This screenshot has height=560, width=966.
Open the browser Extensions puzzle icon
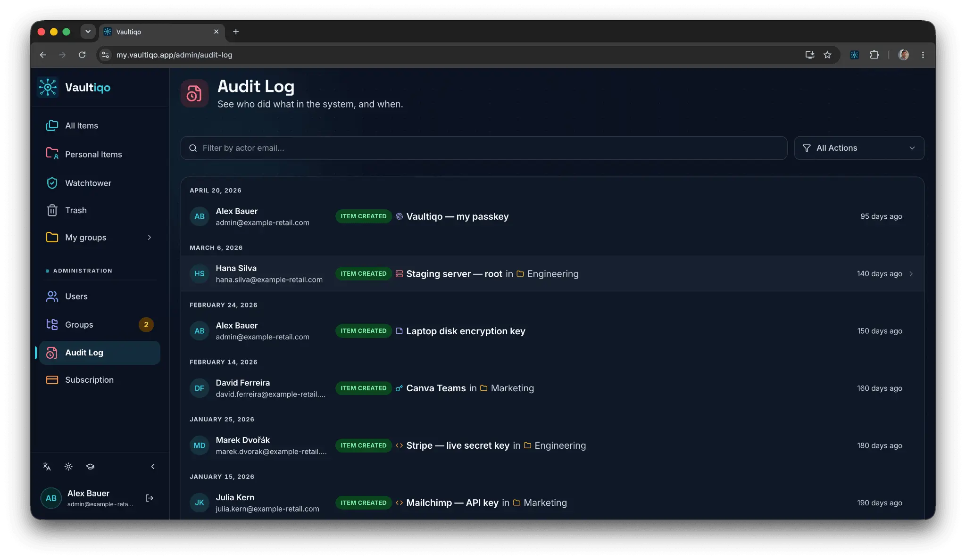tap(874, 55)
